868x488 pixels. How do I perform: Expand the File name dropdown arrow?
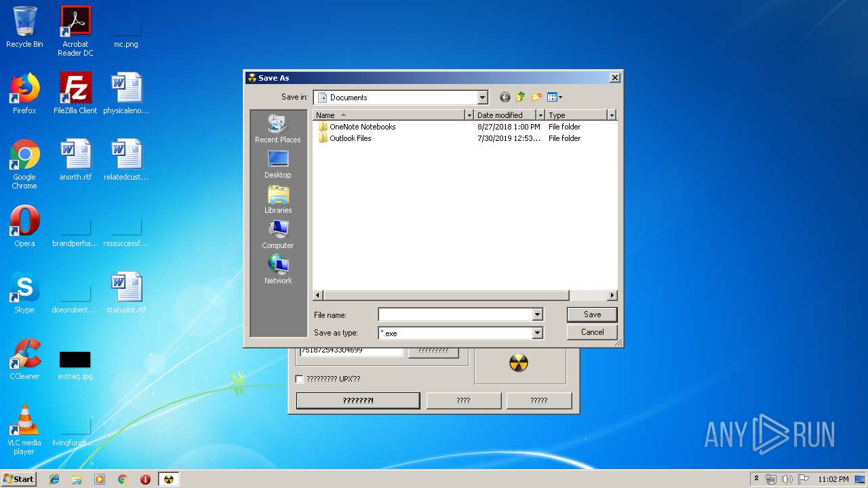click(x=537, y=314)
